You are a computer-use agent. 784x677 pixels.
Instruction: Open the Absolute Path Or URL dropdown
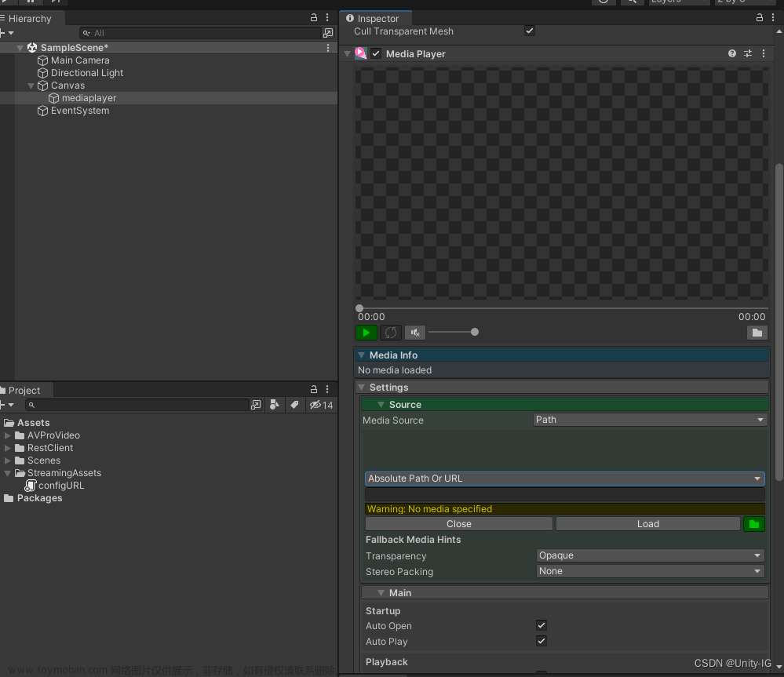pyautogui.click(x=564, y=479)
